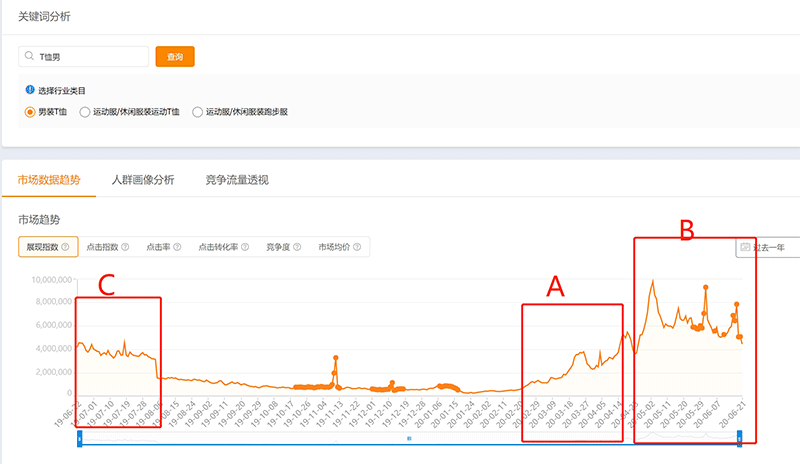Choose the 运动服/休闲服装跑步服 category
Viewport: 800px width, 464px height.
[x=197, y=112]
